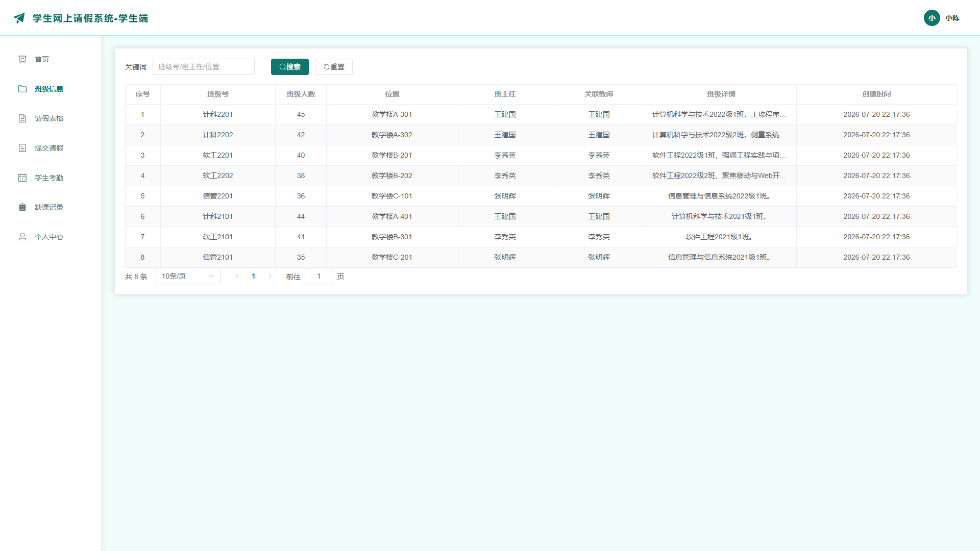Click the 个人中心 user icon
Image resolution: width=980 pixels, height=551 pixels.
(22, 237)
